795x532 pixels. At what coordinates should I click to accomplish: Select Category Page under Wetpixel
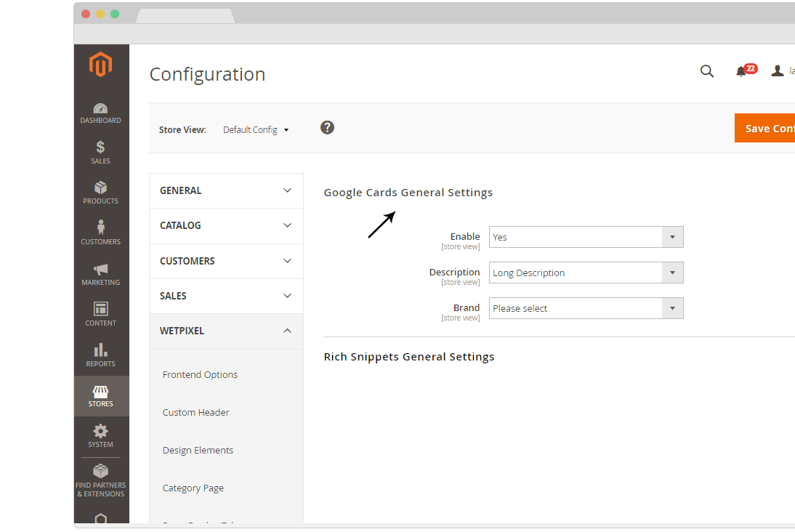[193, 488]
